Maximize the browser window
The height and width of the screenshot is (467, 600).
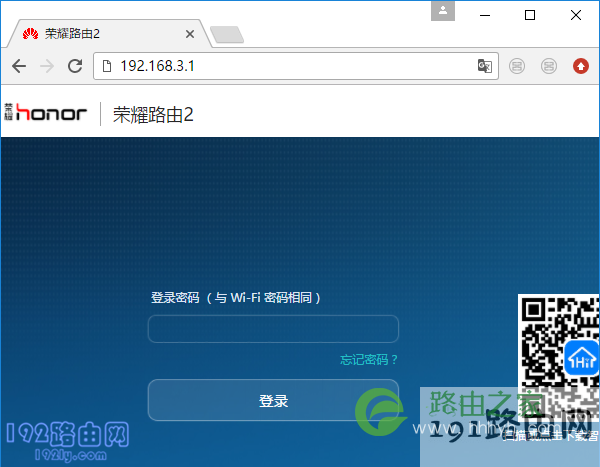(x=530, y=15)
